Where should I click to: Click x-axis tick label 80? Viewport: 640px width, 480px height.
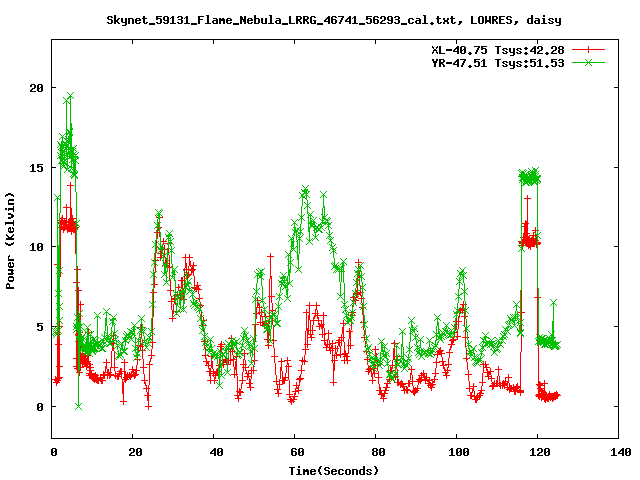tap(378, 452)
